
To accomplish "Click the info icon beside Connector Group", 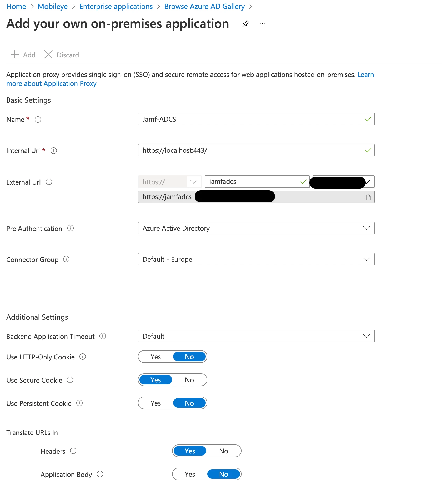I will 66,259.
